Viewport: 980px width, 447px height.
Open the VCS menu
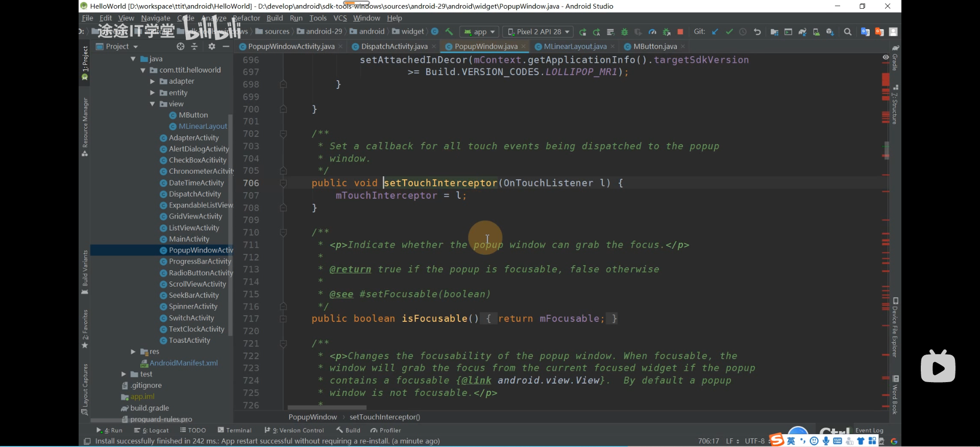[x=340, y=18]
